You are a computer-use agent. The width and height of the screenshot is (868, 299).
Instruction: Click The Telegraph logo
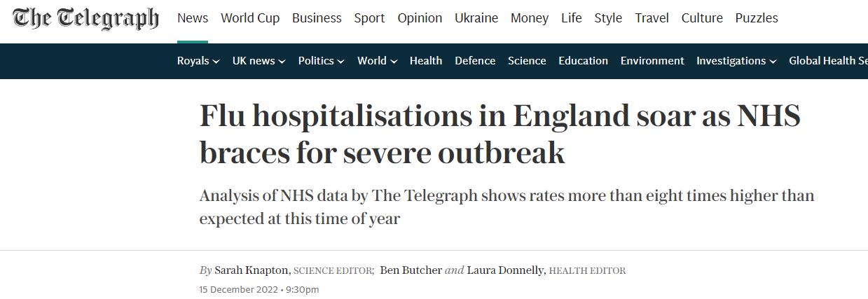point(85,19)
